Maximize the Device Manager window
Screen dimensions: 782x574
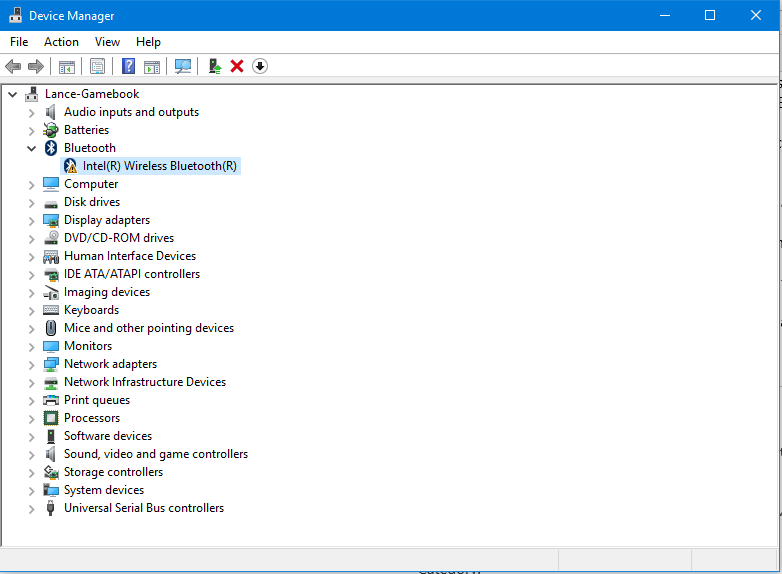710,15
